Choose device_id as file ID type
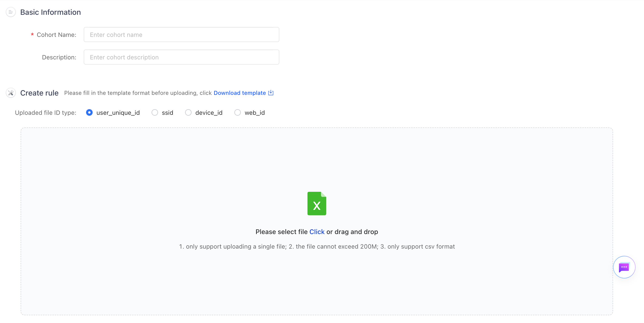The width and height of the screenshot is (644, 323). coord(188,113)
